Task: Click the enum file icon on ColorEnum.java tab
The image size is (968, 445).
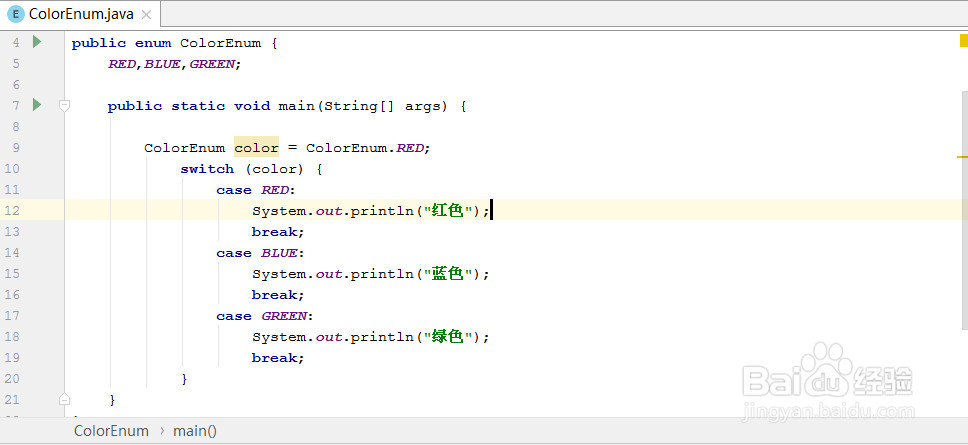Action: 15,14
